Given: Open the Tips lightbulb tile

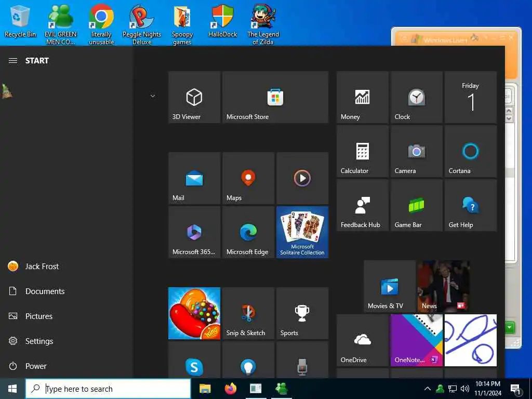Looking at the screenshot, I should point(248,360).
